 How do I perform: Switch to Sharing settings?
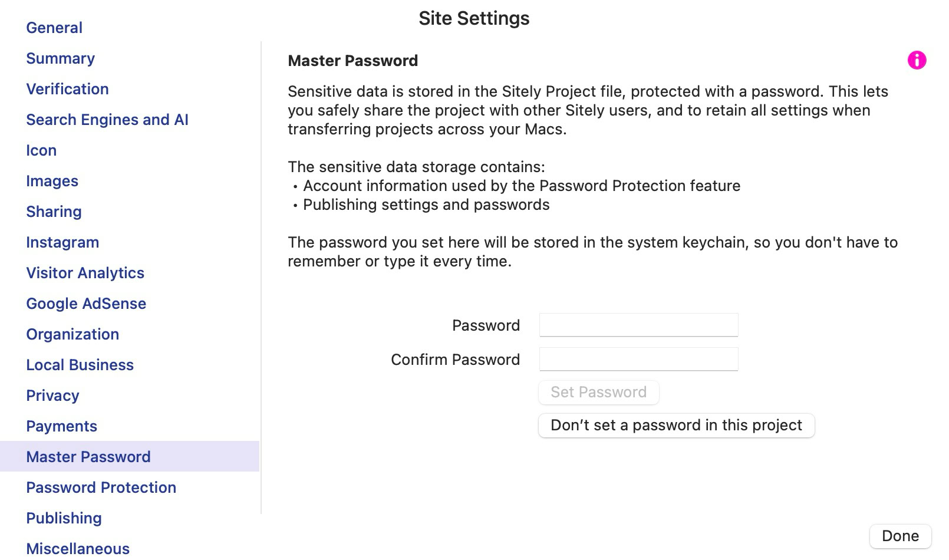pyautogui.click(x=54, y=212)
